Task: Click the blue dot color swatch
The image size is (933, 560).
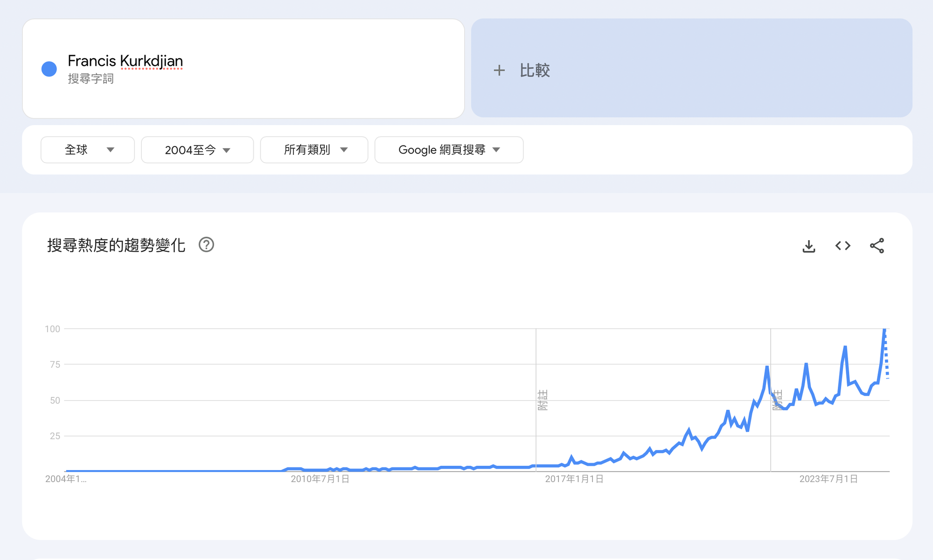Action: 49,69
